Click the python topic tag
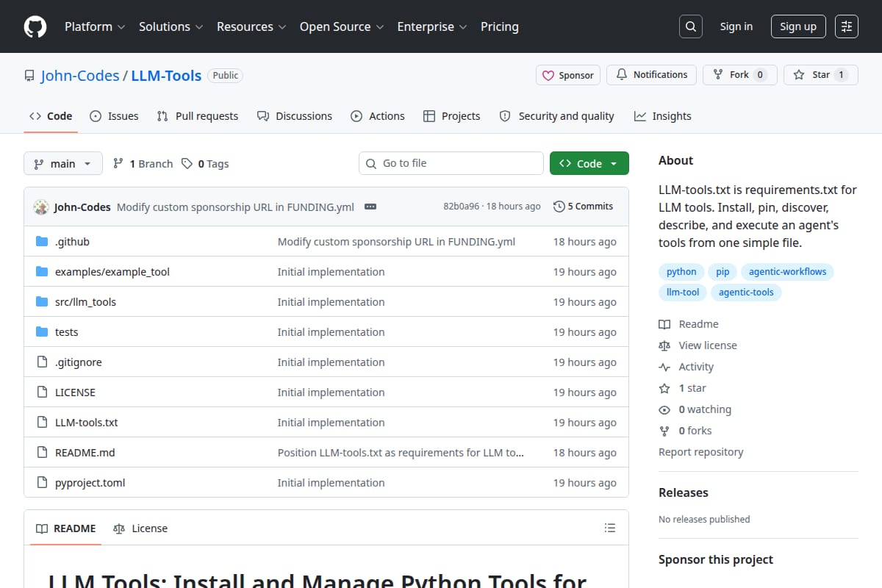 tap(681, 271)
